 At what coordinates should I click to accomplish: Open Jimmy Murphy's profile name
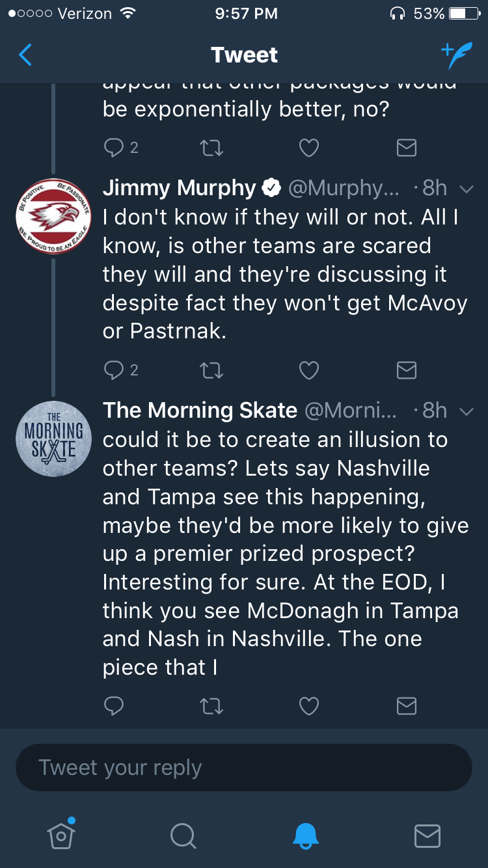click(x=180, y=189)
